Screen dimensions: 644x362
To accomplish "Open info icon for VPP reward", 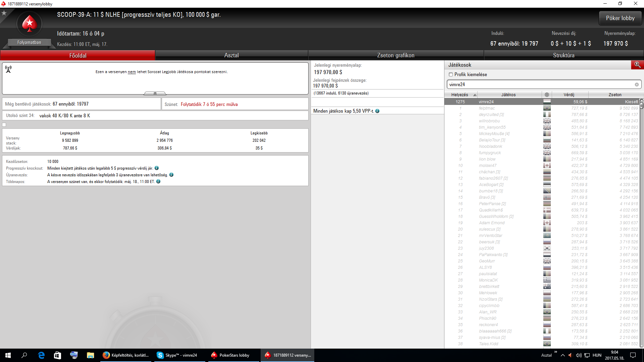I will [377, 111].
